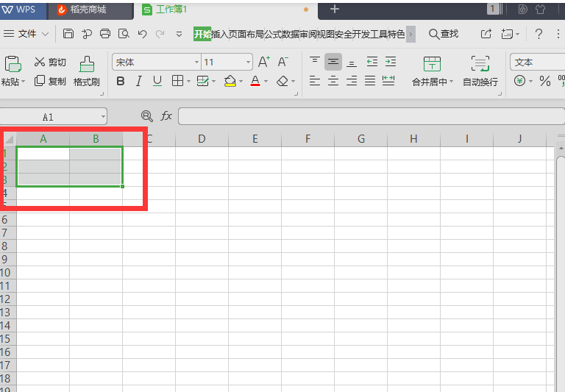565x392 pixels.
Task: Expand the Name Box dropdown for A1
Action: [102, 116]
